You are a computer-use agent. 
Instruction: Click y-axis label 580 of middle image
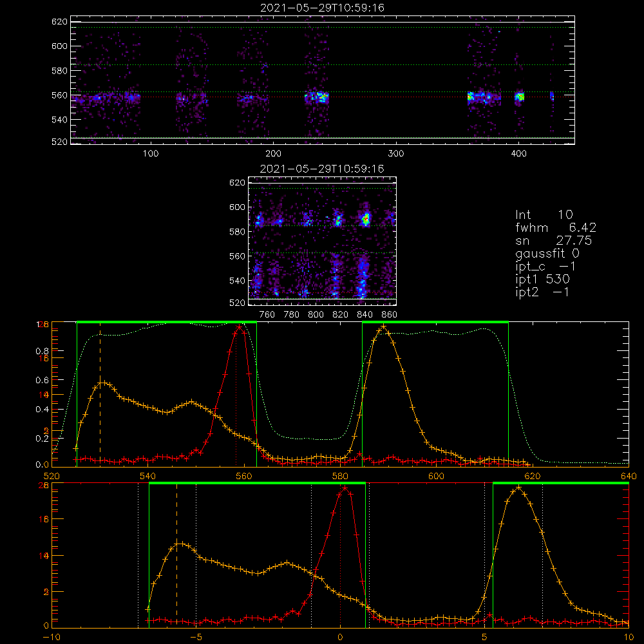pos(237,232)
